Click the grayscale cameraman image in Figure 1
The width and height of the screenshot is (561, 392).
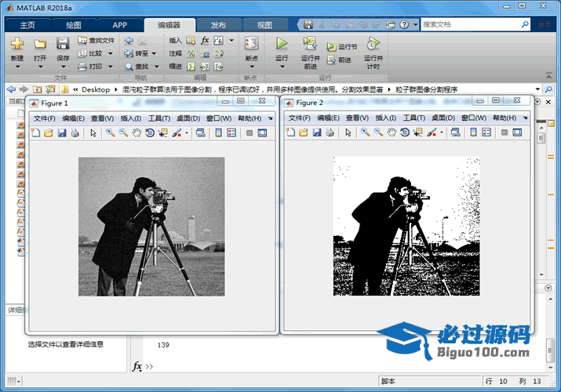pyautogui.click(x=151, y=227)
